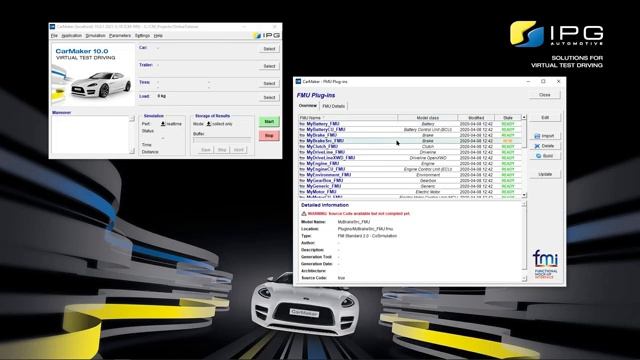
Task: Click the CarMaker 10.0 car image
Action: (x=93, y=74)
